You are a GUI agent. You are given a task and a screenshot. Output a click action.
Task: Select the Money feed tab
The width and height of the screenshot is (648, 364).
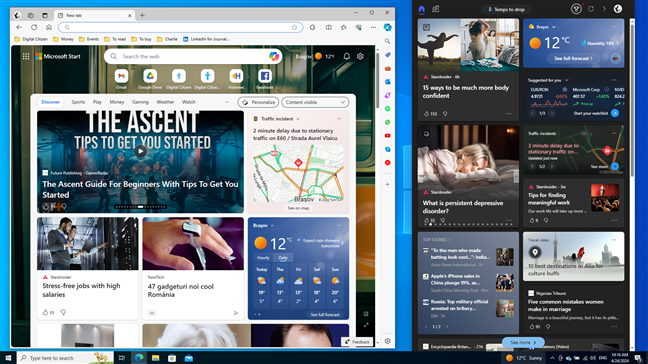[117, 102]
